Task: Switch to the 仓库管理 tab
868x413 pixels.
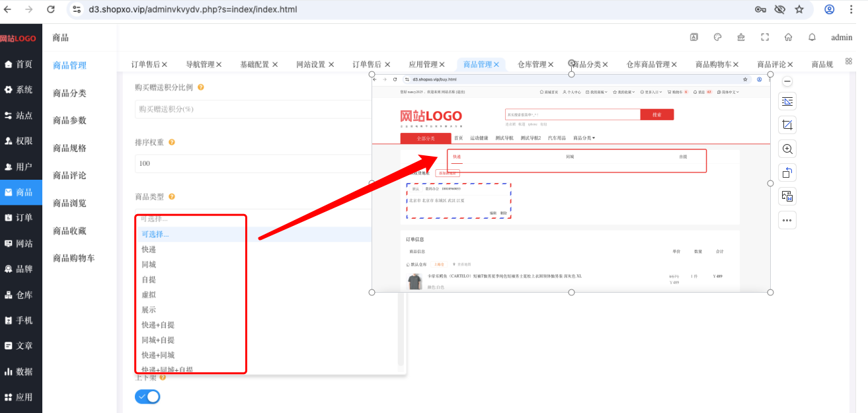Action: coord(532,64)
